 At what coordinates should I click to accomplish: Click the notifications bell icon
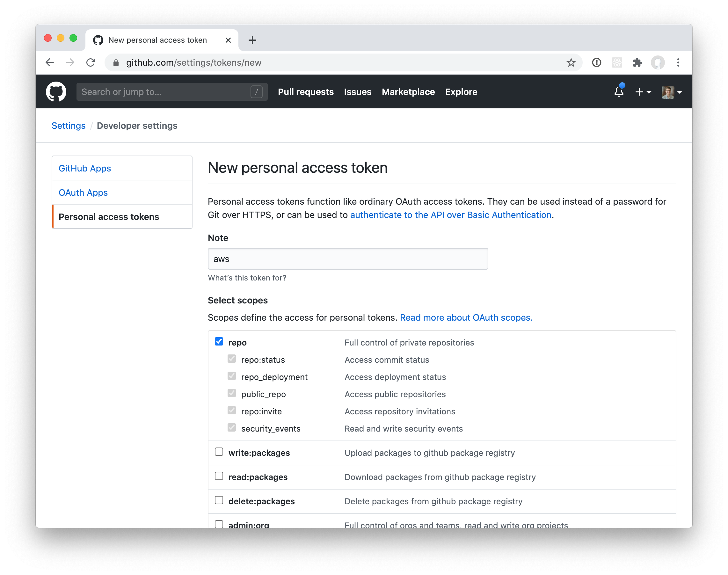[x=619, y=91]
